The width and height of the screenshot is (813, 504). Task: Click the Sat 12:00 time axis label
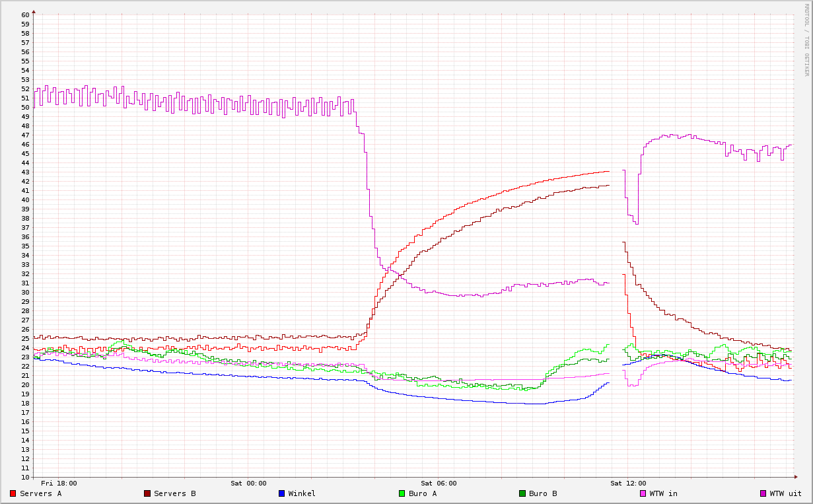628,483
